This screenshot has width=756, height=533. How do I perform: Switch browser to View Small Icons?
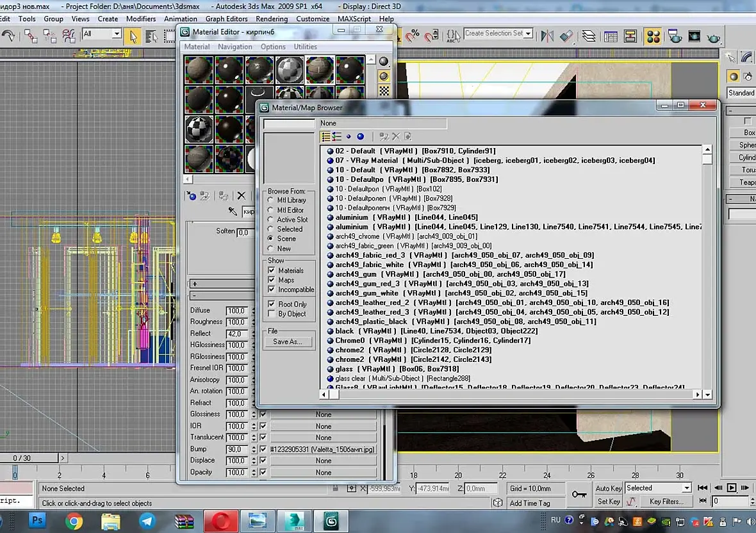pos(349,137)
